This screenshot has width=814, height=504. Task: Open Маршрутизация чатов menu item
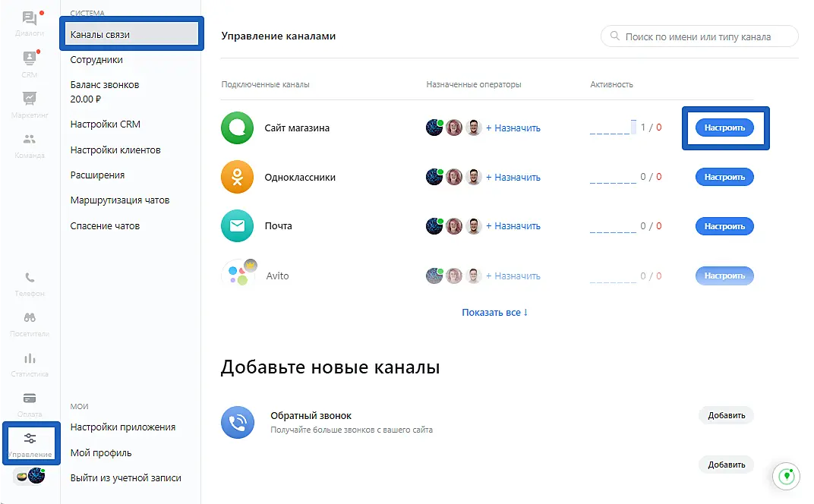120,200
